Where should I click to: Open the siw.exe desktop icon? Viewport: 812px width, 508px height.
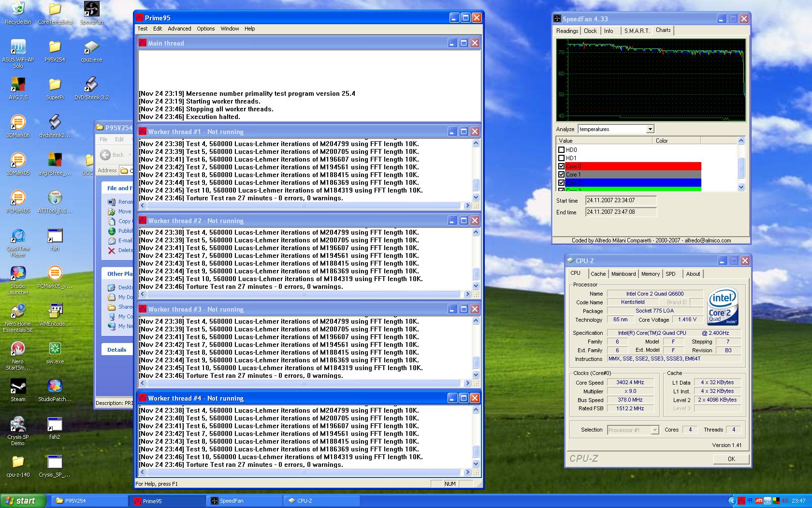tap(55, 353)
